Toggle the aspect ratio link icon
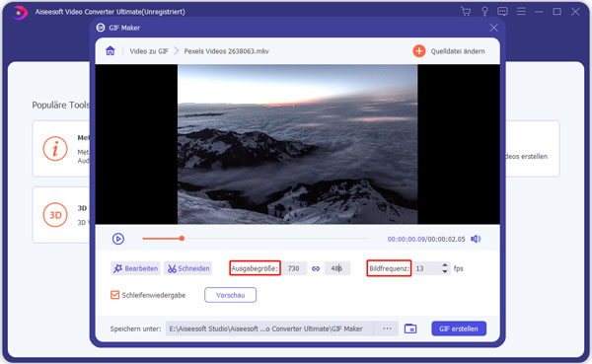592x364 pixels. (x=316, y=268)
